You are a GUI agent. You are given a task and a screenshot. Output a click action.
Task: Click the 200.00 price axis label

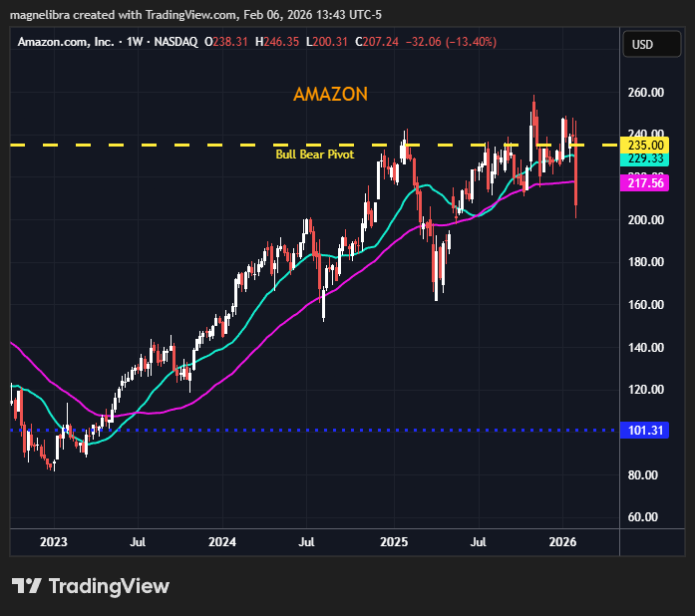point(646,220)
